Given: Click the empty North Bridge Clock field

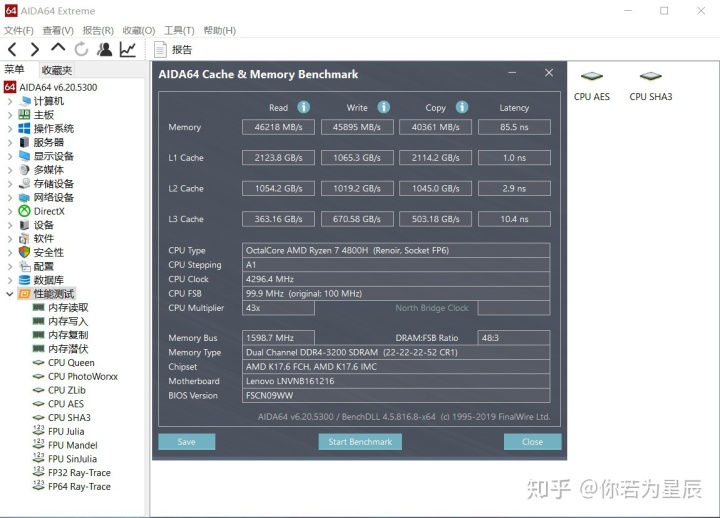Looking at the screenshot, I should click(514, 308).
